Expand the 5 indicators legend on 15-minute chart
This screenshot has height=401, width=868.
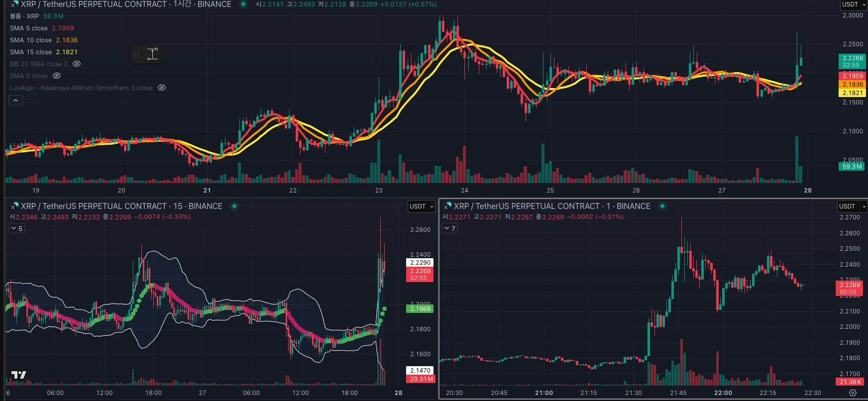coord(17,228)
